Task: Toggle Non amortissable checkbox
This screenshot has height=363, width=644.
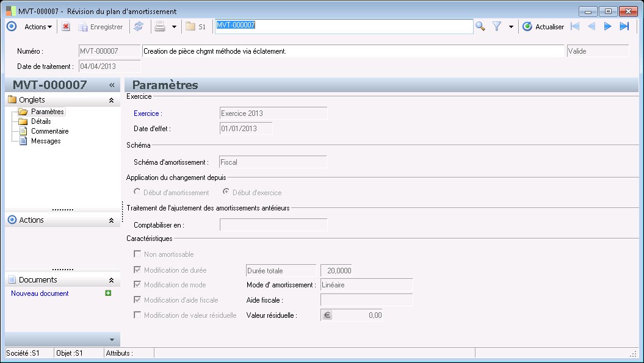Action: click(x=137, y=254)
